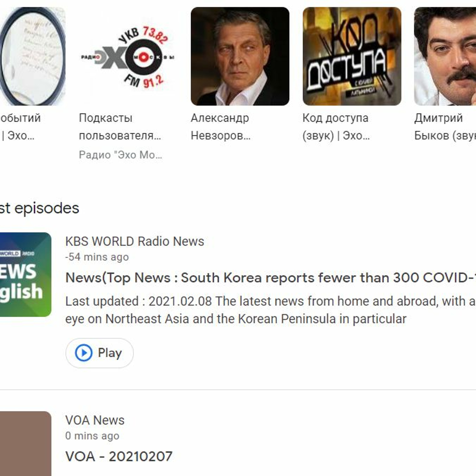Open KBS WORLD Radio News show name
476x476 pixels.
coord(135,241)
